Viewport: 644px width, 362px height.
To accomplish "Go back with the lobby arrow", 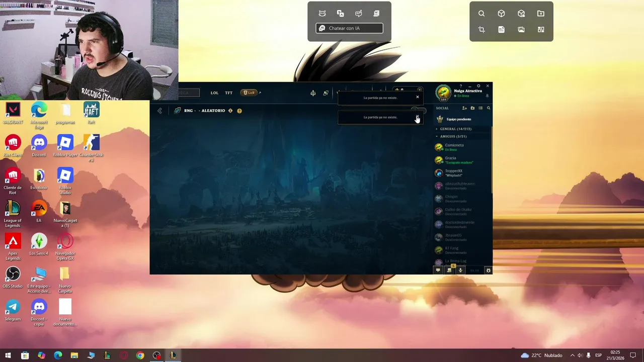I will (160, 111).
